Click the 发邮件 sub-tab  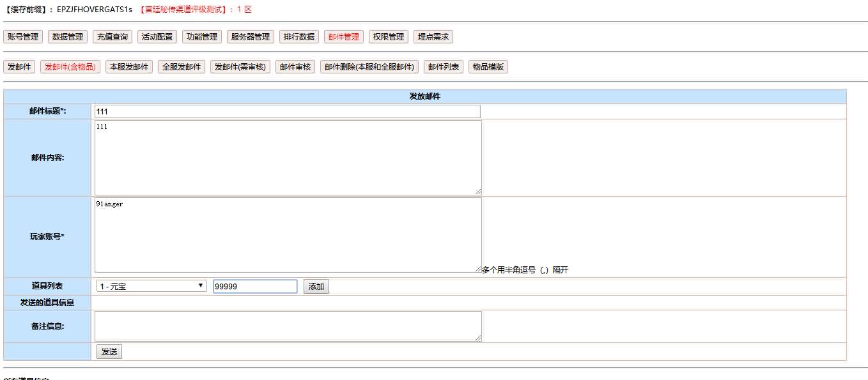pos(19,67)
